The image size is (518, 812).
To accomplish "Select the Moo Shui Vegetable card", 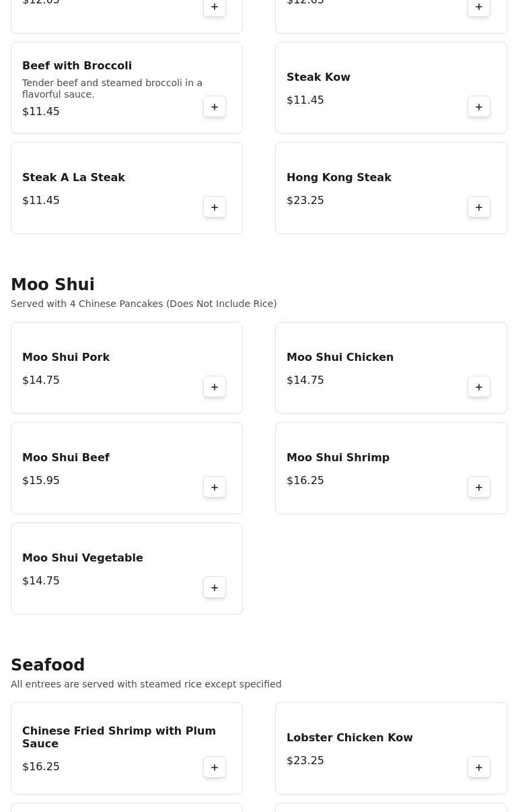I will pos(126,569).
